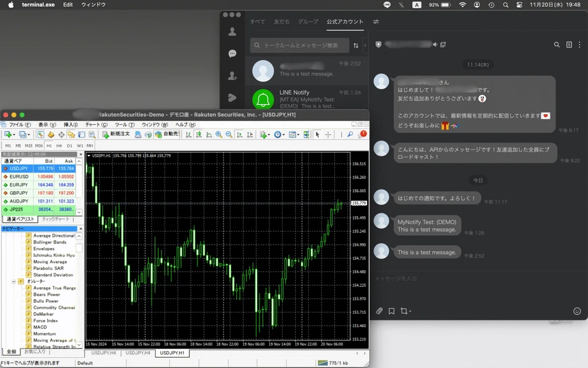The width and height of the screenshot is (588, 368).
Task: Open Spotlight search in macOS menu bar
Action: 506,5
